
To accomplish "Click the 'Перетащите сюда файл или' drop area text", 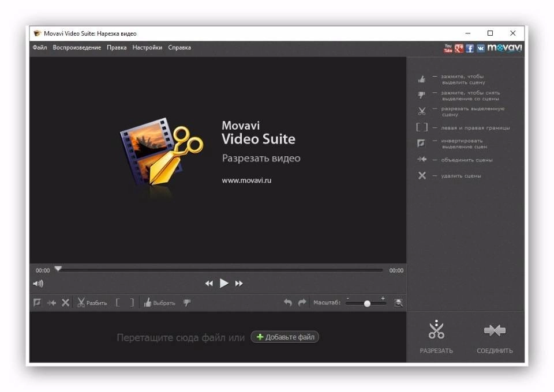I will coord(181,338).
